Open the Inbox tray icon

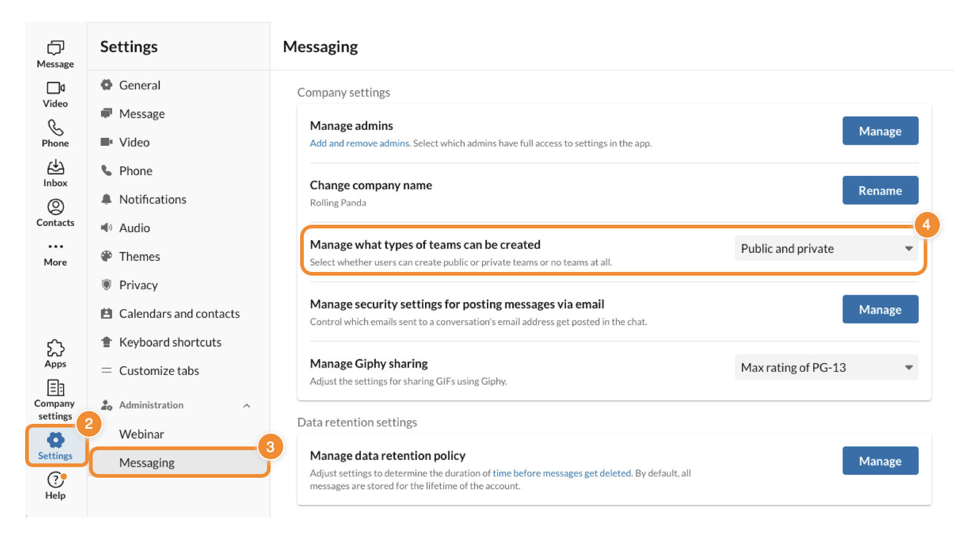(x=55, y=167)
